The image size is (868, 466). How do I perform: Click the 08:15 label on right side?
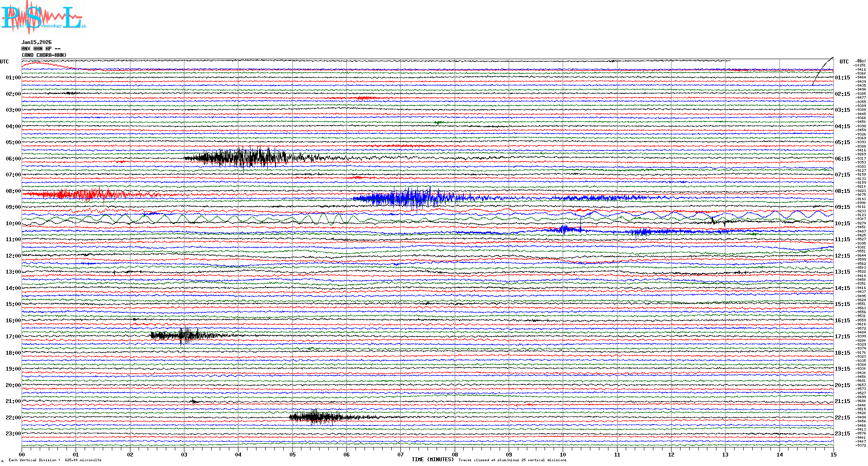coord(842,191)
